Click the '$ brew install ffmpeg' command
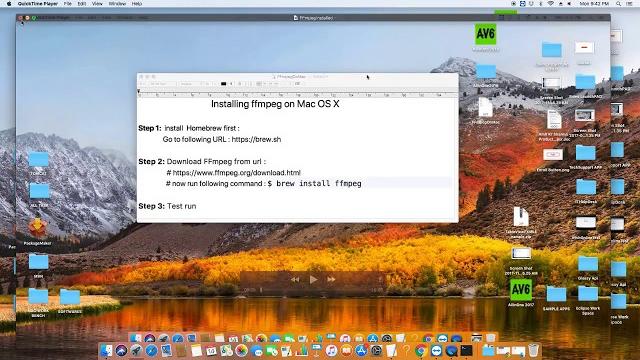 pos(314,184)
